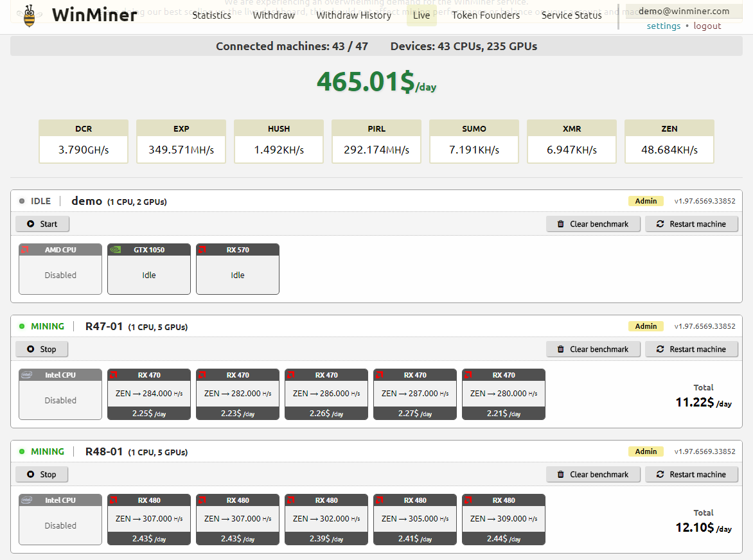
Task: Click the RX 570 device card
Action: pos(238,269)
